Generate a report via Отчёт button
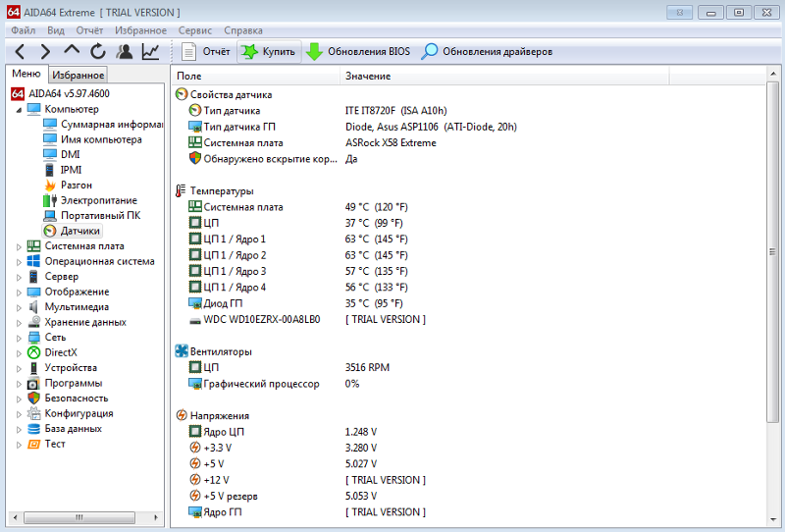Screen dimensions: 785x532 [205, 51]
